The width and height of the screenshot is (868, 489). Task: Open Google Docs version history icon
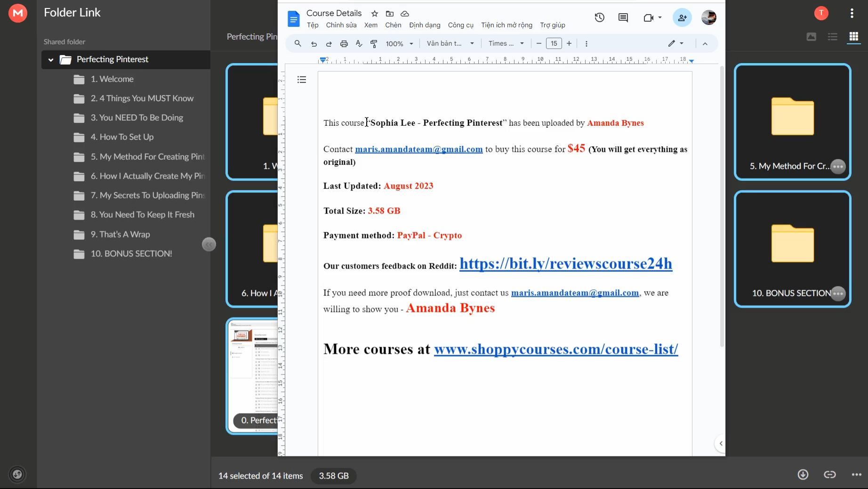pyautogui.click(x=599, y=17)
